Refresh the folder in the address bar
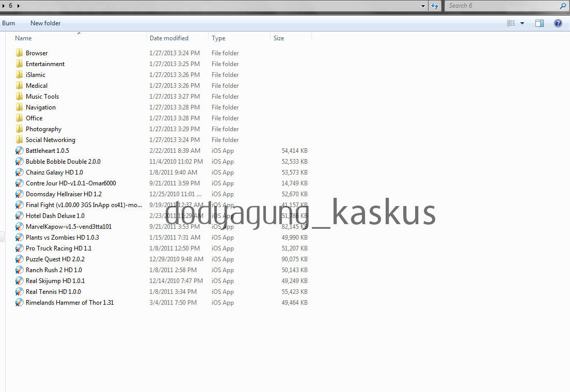Screen dimensions: 570x392 435,6
